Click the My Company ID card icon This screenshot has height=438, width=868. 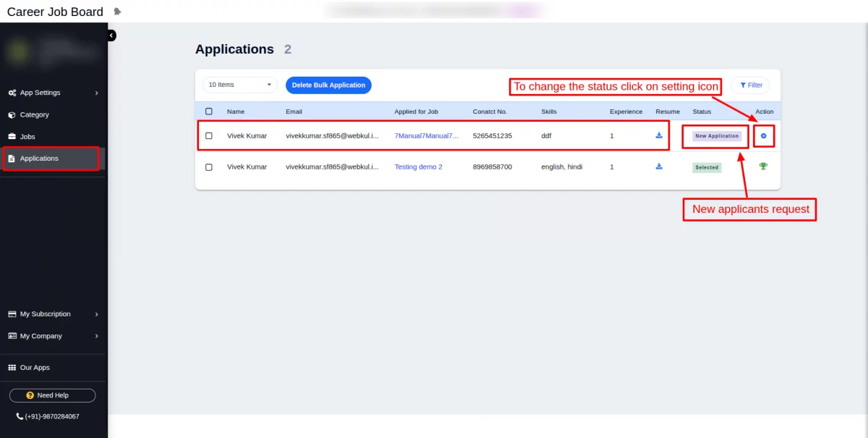coord(12,336)
